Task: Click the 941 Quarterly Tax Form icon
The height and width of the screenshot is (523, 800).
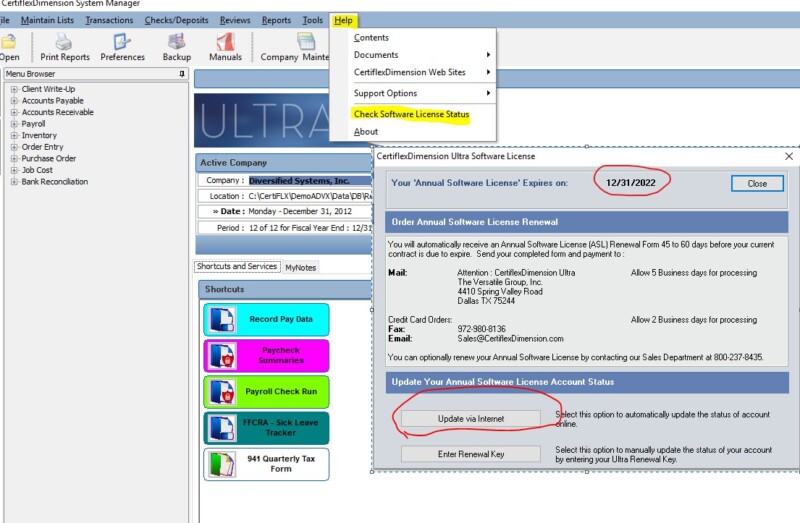Action: (x=222, y=464)
